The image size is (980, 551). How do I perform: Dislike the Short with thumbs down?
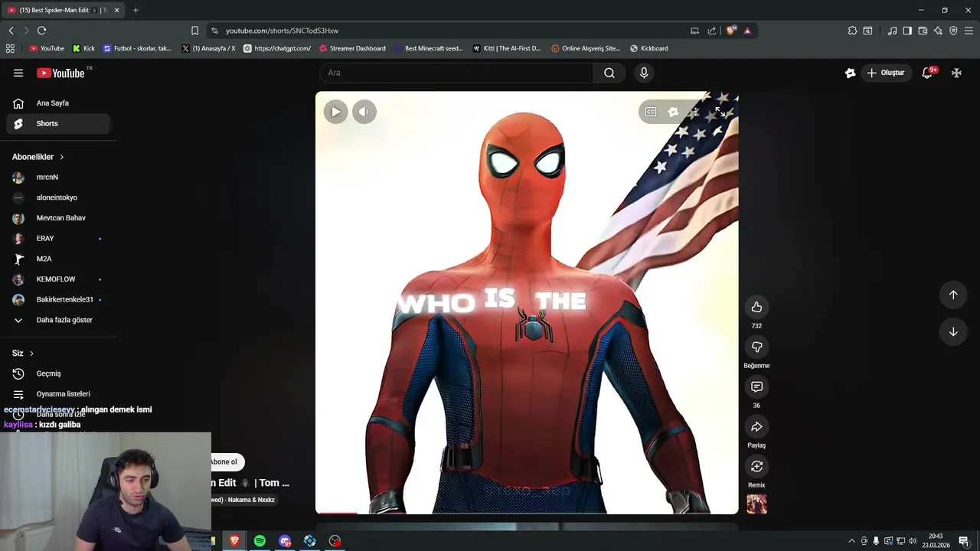point(756,347)
